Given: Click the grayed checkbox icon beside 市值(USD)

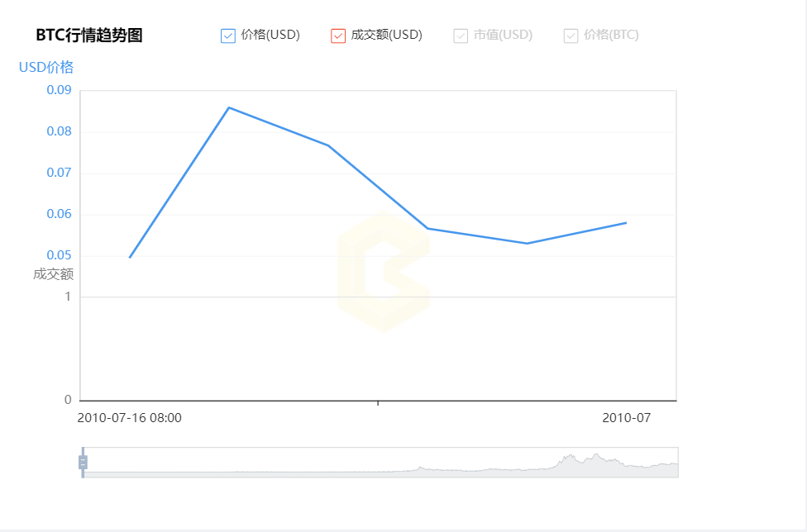Looking at the screenshot, I should tap(460, 35).
